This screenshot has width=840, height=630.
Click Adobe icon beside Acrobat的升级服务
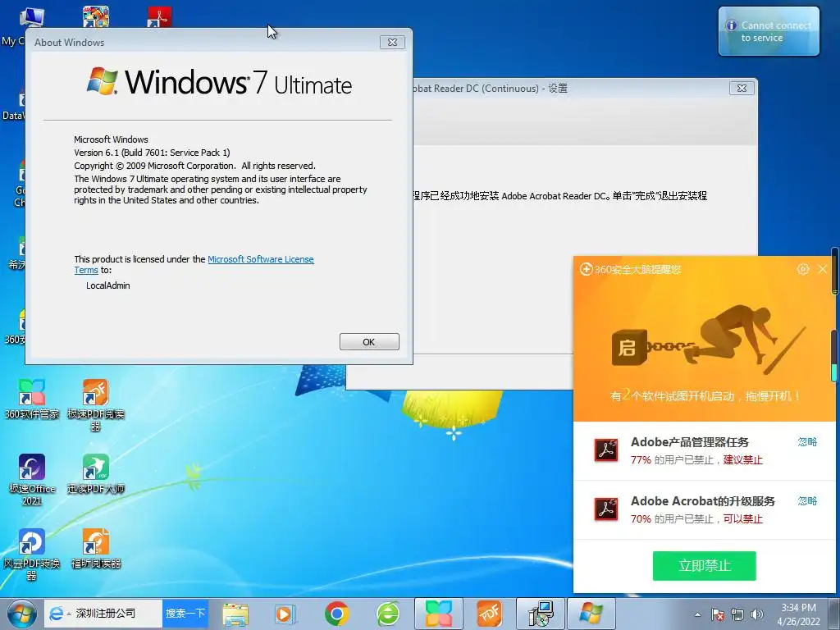pyautogui.click(x=606, y=509)
